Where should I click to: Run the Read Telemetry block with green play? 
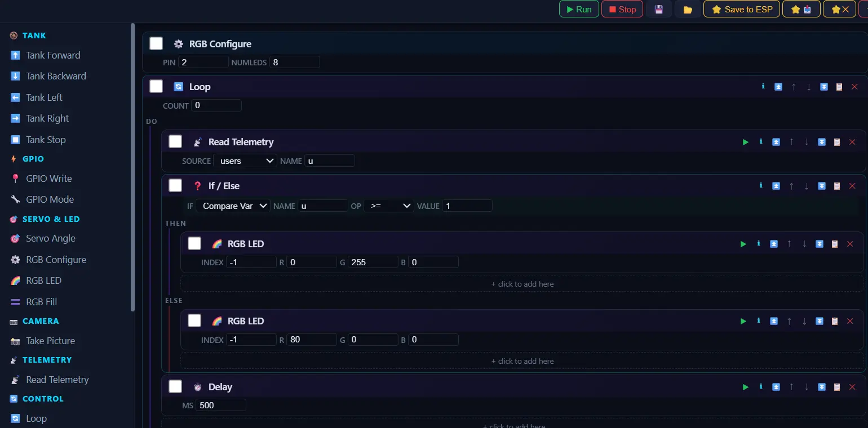[746, 142]
